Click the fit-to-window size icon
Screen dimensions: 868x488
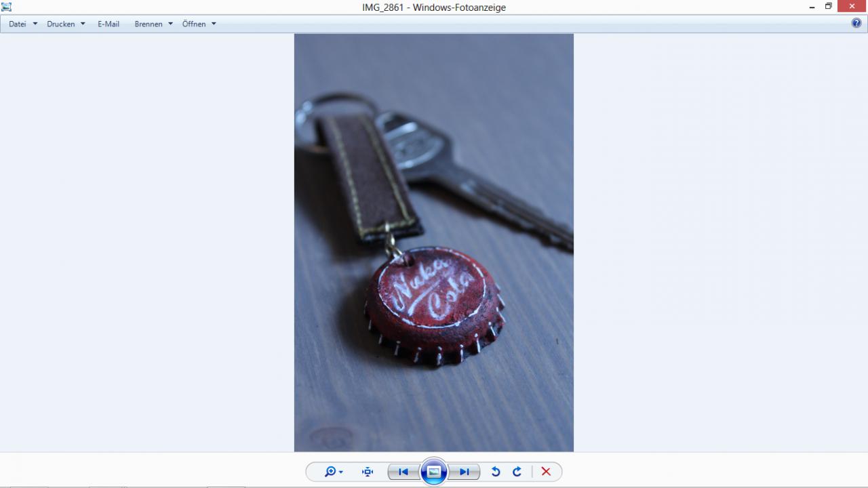368,472
